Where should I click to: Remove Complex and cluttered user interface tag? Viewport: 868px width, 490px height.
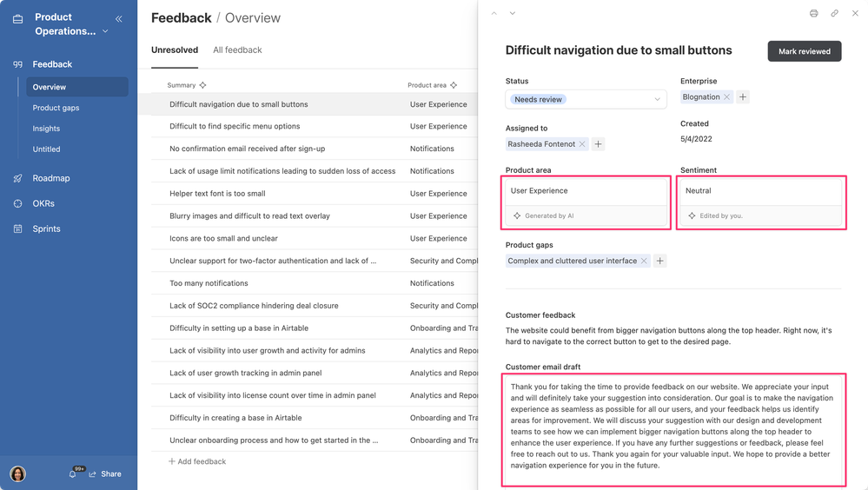(x=644, y=261)
